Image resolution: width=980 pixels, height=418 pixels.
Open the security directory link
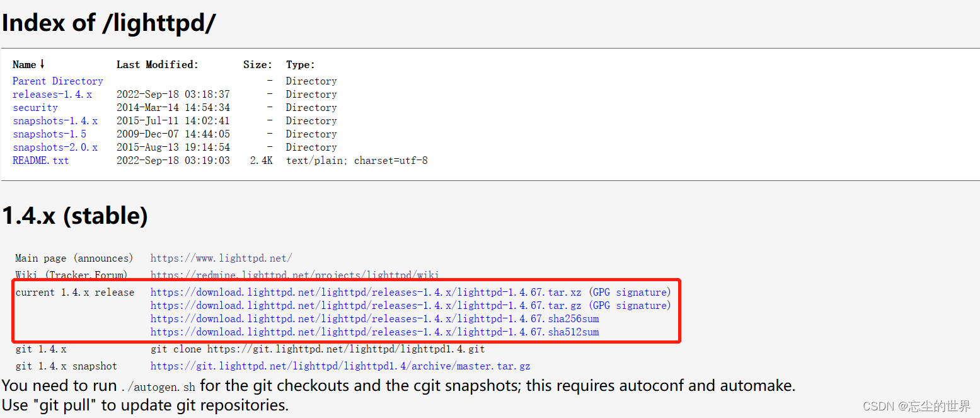(35, 107)
